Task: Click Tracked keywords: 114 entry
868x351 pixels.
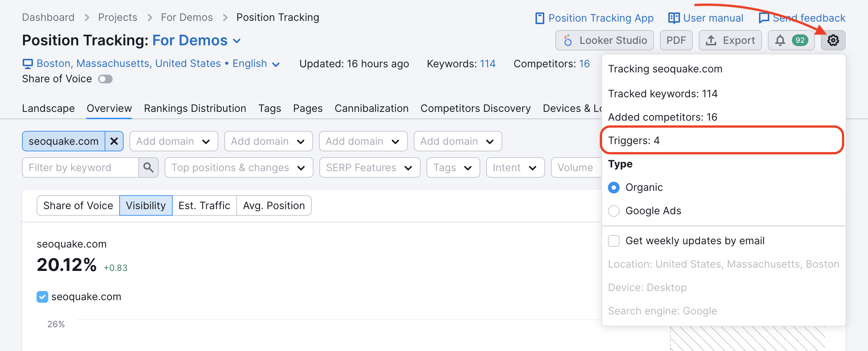Action: click(x=662, y=94)
